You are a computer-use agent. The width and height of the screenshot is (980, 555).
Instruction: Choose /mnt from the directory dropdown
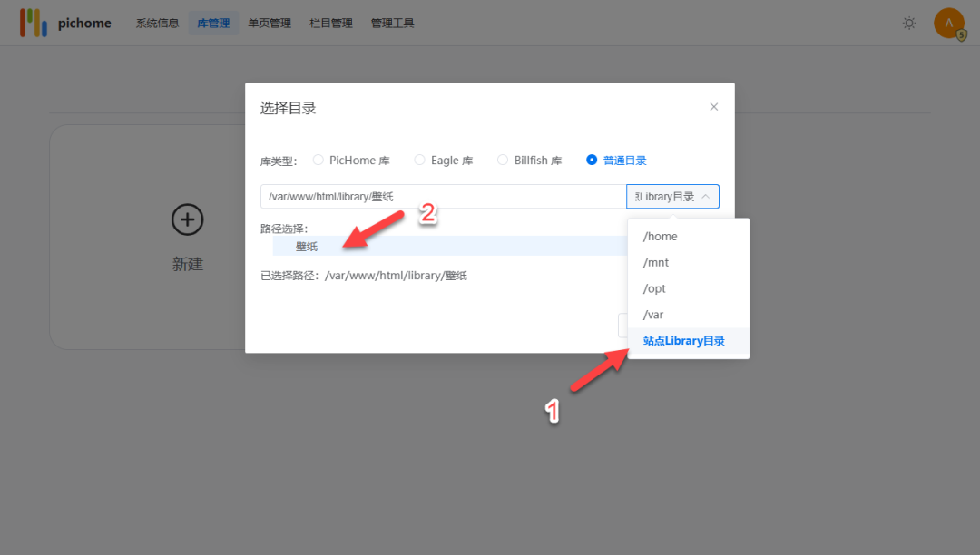coord(655,262)
